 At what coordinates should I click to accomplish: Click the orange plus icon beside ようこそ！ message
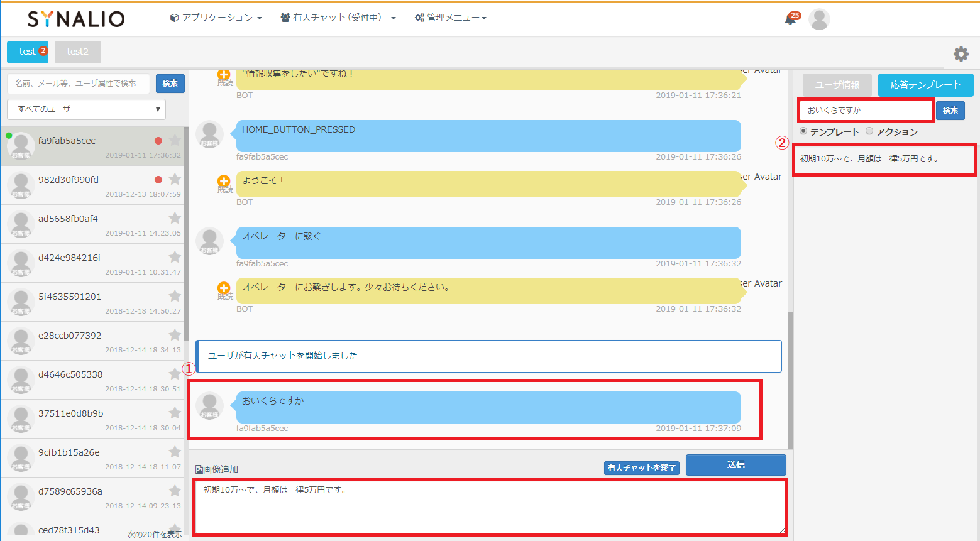tap(224, 182)
